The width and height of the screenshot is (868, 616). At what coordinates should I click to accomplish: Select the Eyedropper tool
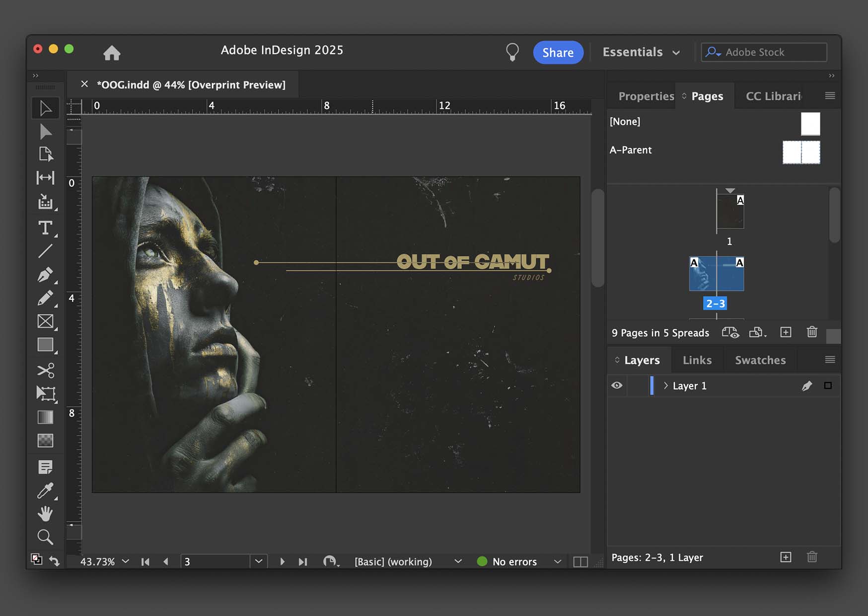point(45,490)
